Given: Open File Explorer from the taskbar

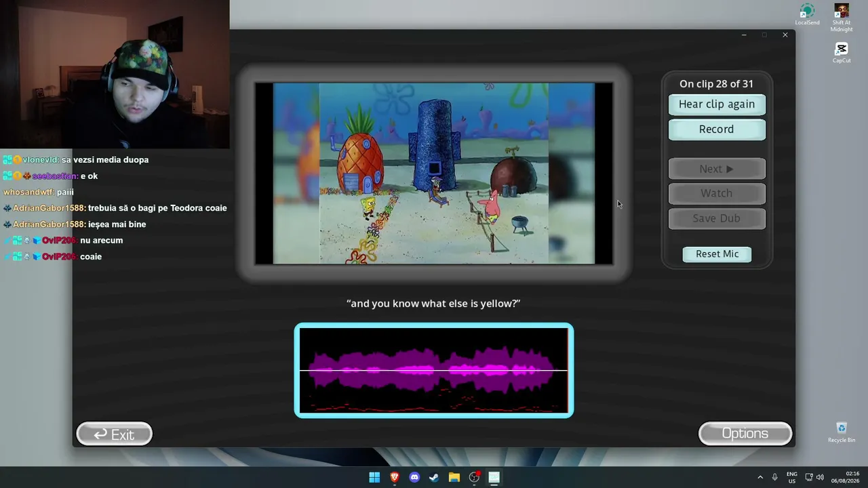Looking at the screenshot, I should [454, 477].
